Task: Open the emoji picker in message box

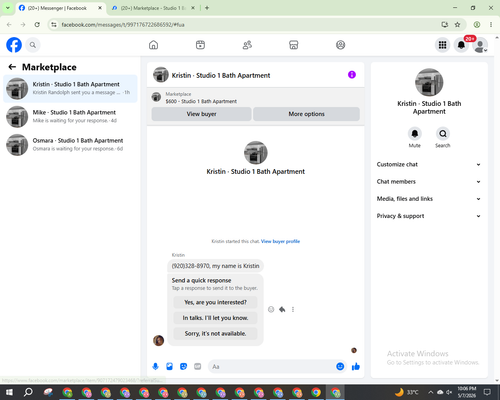Action: (340, 367)
